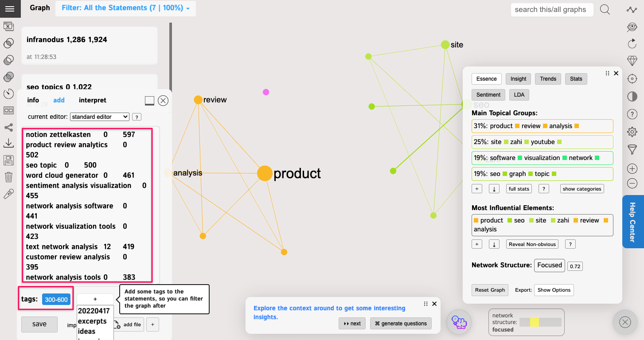Open the standard editor dropdown
This screenshot has height=340, width=644.
click(100, 117)
